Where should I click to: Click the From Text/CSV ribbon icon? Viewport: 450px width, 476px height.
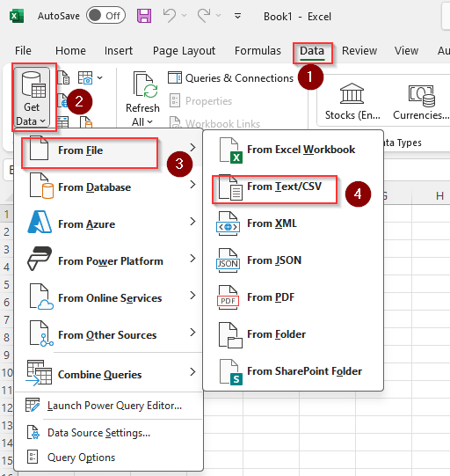[x=63, y=77]
